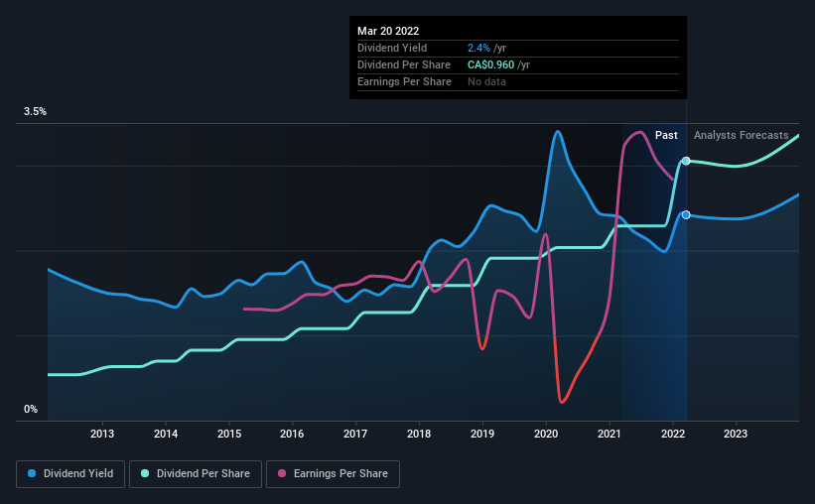Select the Analysts Forecasts section label

pyautogui.click(x=741, y=135)
